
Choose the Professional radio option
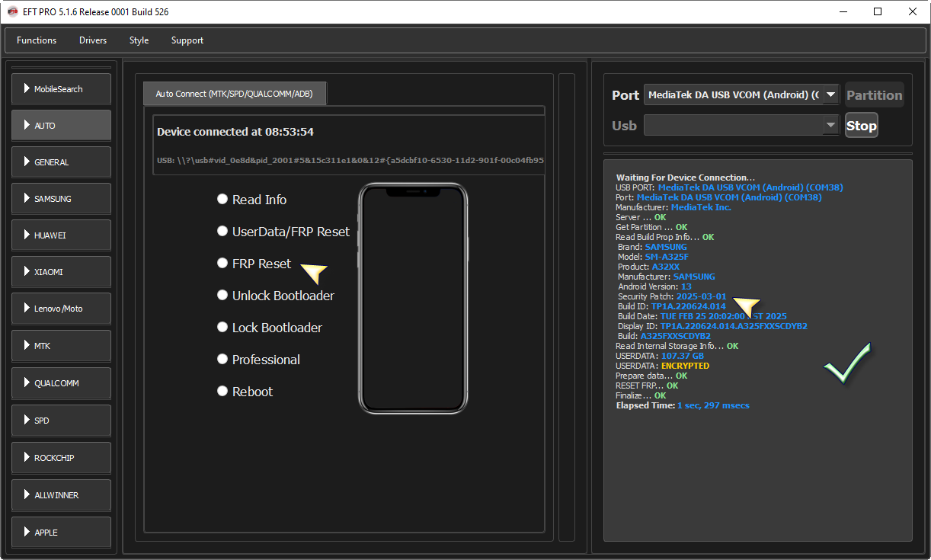tap(258, 360)
